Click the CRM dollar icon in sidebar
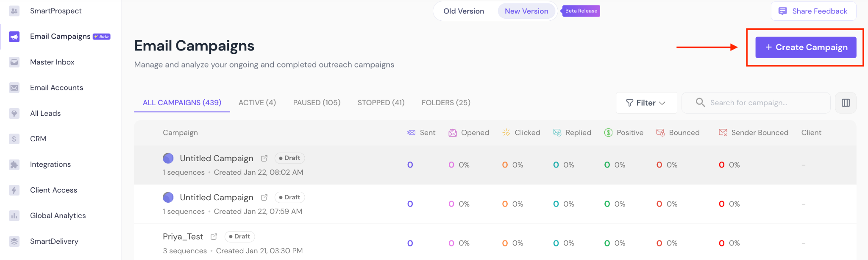868x260 pixels. point(14,139)
